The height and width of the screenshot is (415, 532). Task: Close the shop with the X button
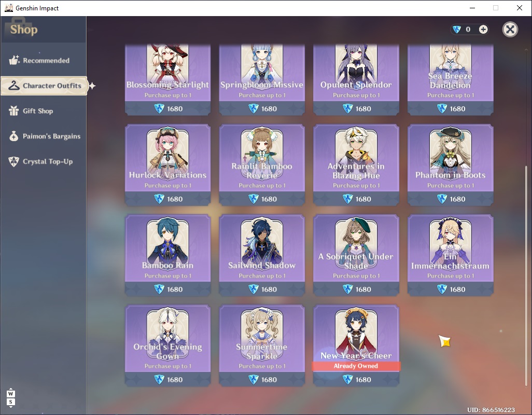[x=510, y=29]
